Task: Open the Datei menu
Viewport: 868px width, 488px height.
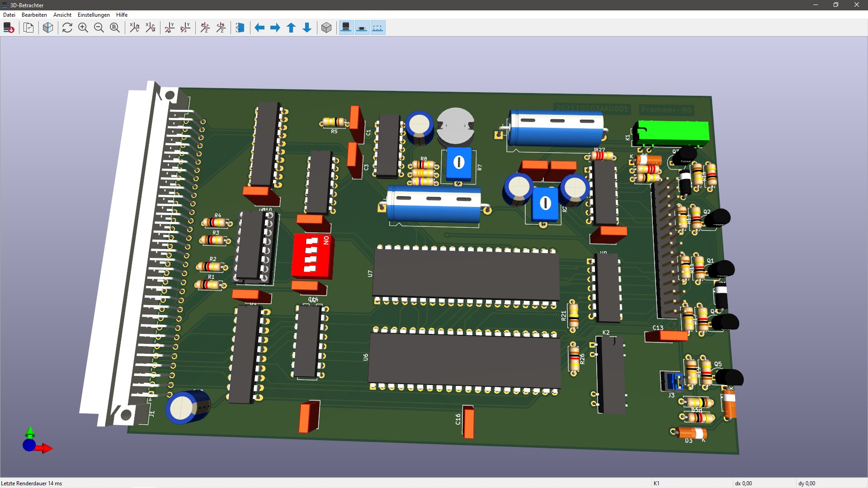Action: 9,15
